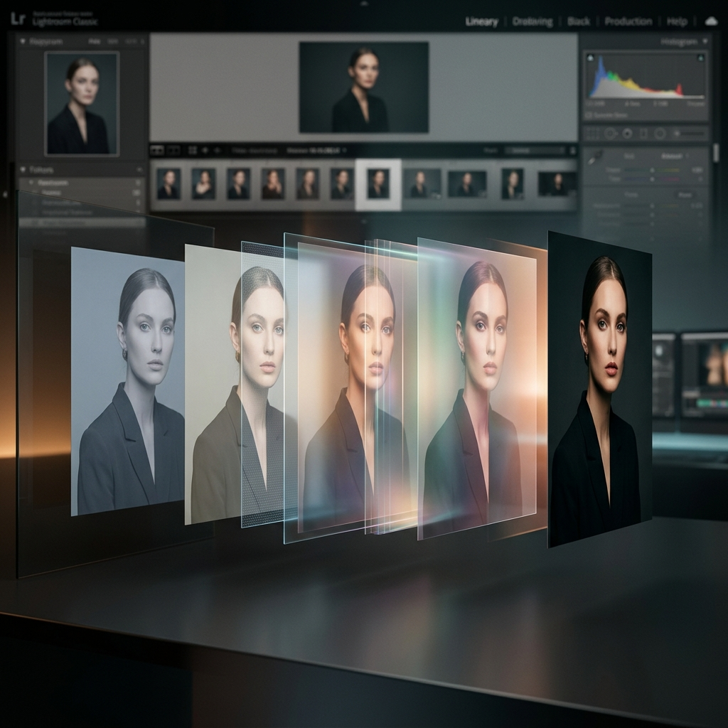The image size is (728, 728).
Task: Open the cloud sync status icon
Action: tap(711, 21)
